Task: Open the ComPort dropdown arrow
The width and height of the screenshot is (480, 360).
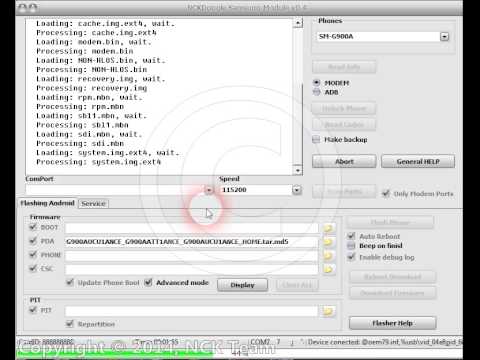Action: click(209, 190)
